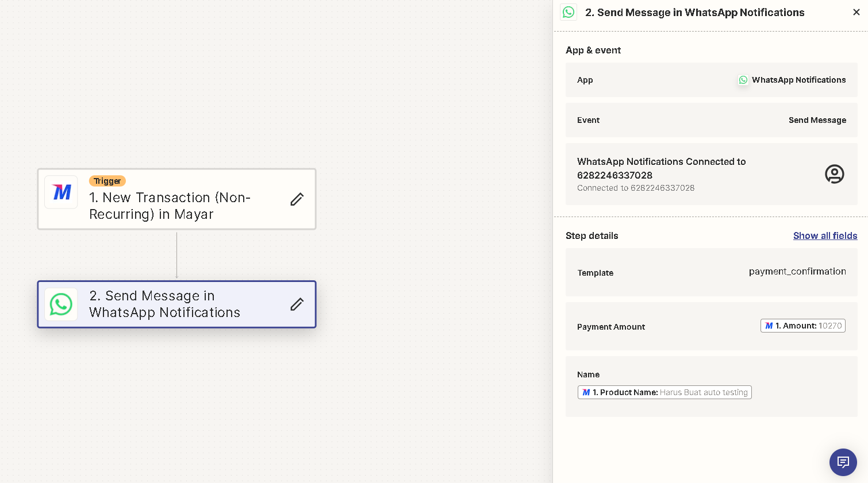This screenshot has width=868, height=483.
Task: Click the Payment Amount field label
Action: tap(611, 327)
